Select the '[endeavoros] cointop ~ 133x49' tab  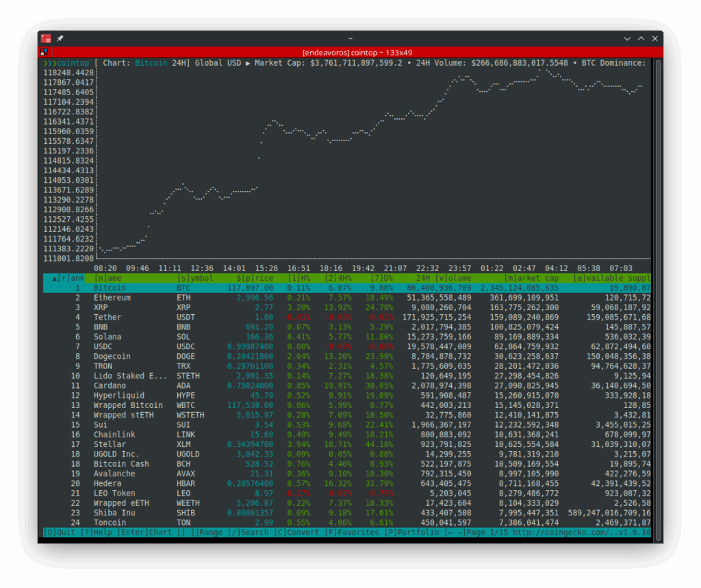pyautogui.click(x=357, y=52)
